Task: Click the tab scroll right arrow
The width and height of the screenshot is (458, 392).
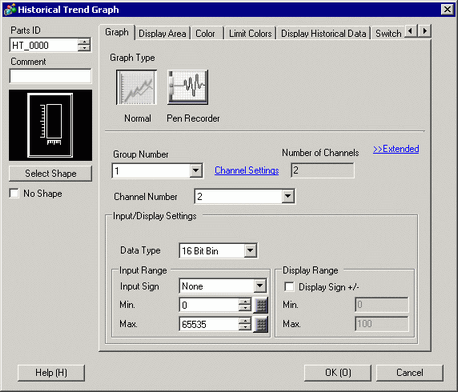Action: (x=425, y=31)
